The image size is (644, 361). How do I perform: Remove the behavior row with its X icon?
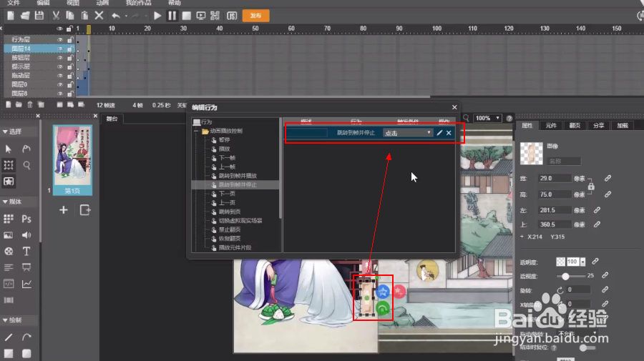[449, 132]
